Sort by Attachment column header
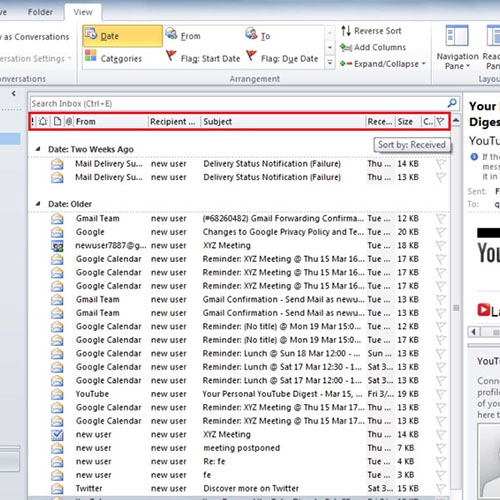500x500 pixels. tap(69, 122)
